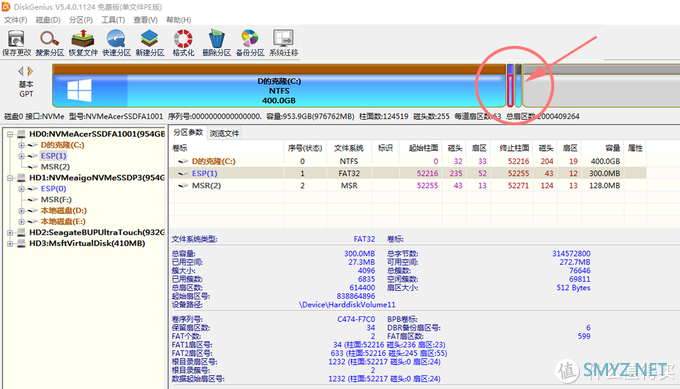This screenshot has height=389, width=680.
Task: Click the 128.0MB capacity cell
Action: (604, 185)
